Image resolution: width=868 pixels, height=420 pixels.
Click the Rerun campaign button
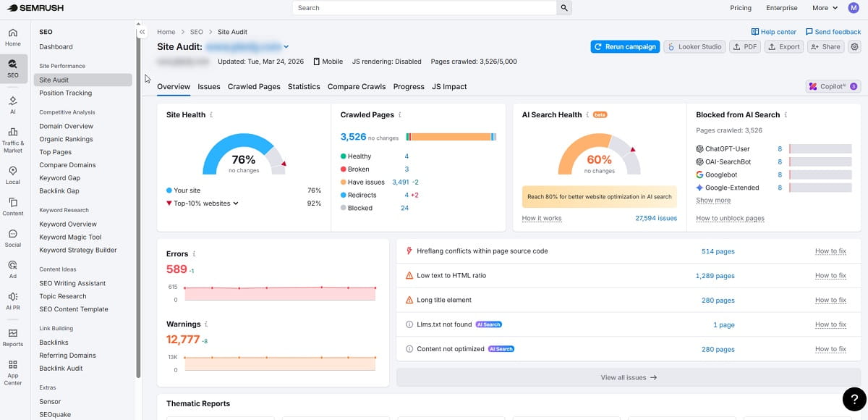(624, 46)
